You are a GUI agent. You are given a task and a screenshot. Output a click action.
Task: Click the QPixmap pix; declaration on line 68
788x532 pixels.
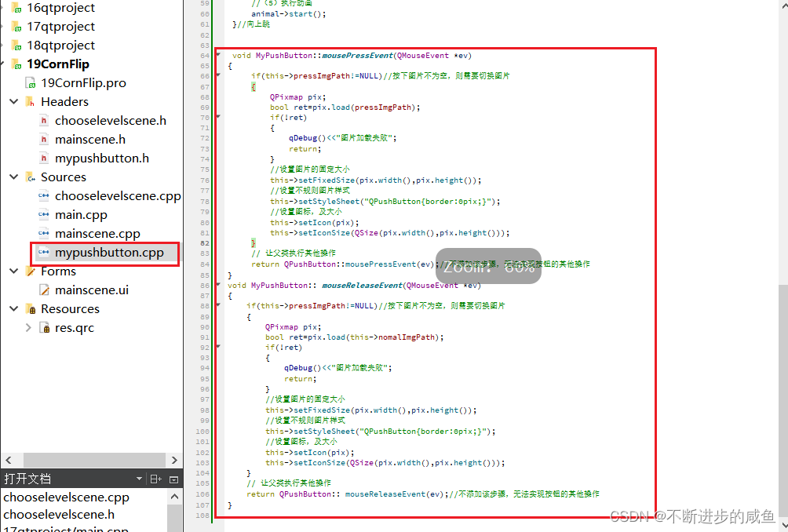(x=297, y=97)
